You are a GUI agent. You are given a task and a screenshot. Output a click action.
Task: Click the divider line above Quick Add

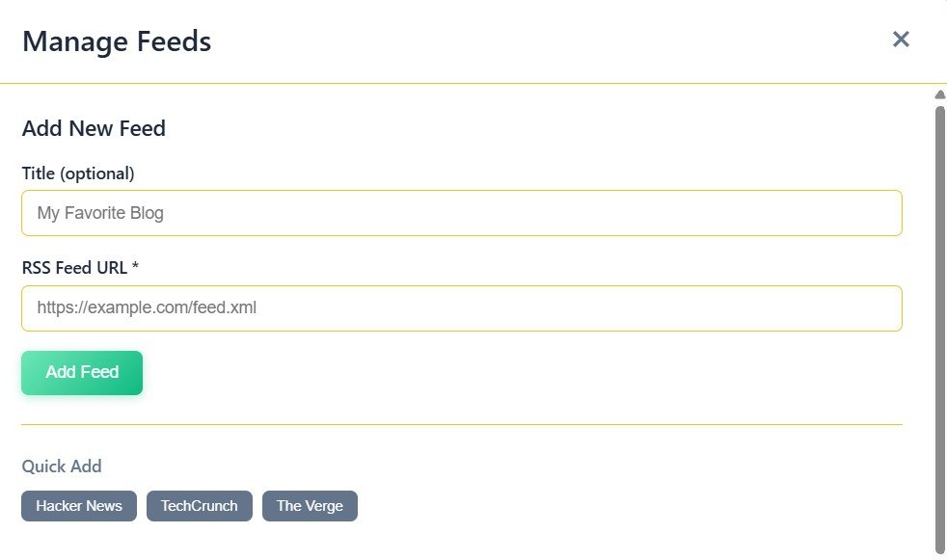461,424
